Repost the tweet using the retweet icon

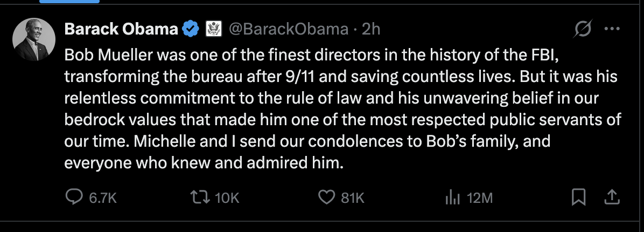(202, 198)
